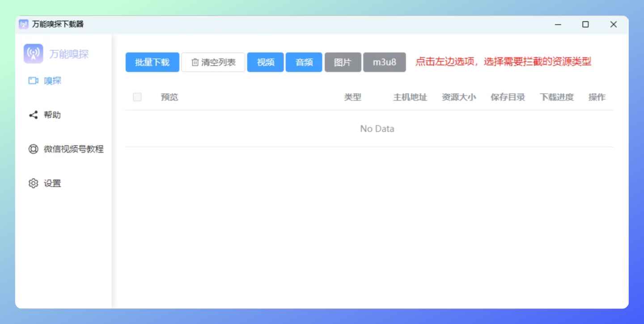Click the 帮助 share-style icon in sidebar
Viewport: 644px width, 324px height.
point(33,115)
